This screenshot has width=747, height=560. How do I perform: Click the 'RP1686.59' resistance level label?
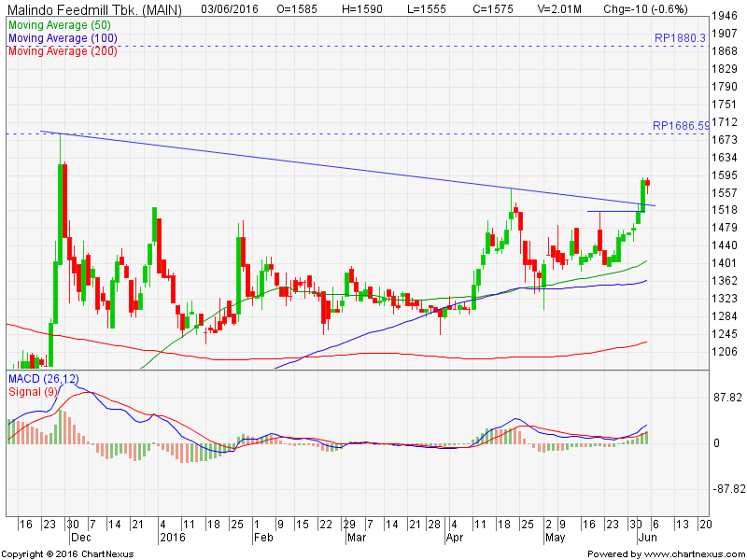[681, 126]
